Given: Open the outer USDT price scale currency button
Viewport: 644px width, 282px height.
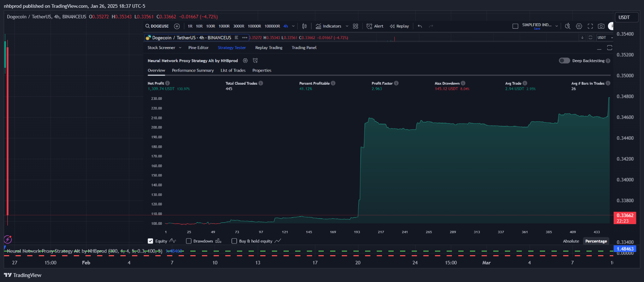Looking at the screenshot, I should (x=626, y=17).
